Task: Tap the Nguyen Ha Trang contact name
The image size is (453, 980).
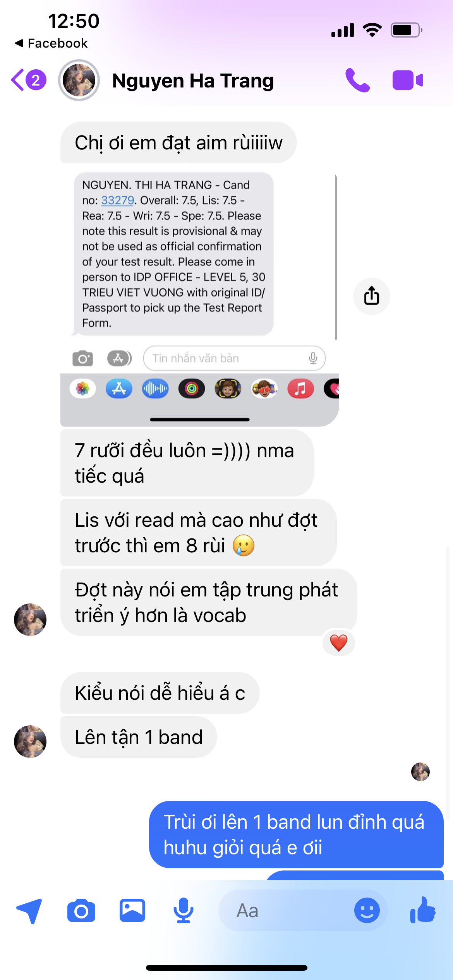Action: pyautogui.click(x=193, y=81)
